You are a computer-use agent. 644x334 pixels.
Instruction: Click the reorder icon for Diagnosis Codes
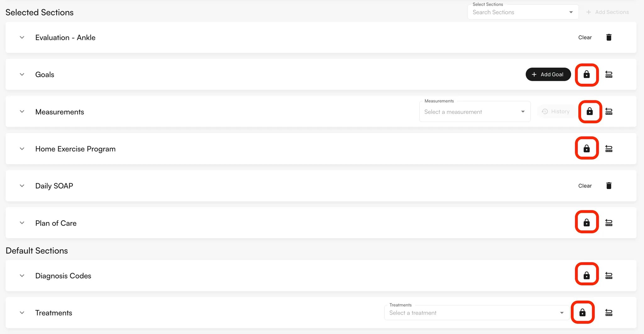pos(609,275)
